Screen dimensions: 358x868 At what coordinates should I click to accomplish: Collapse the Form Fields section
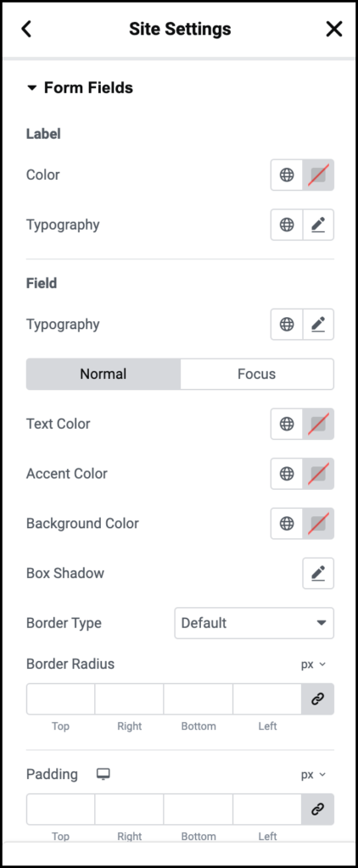tap(80, 88)
